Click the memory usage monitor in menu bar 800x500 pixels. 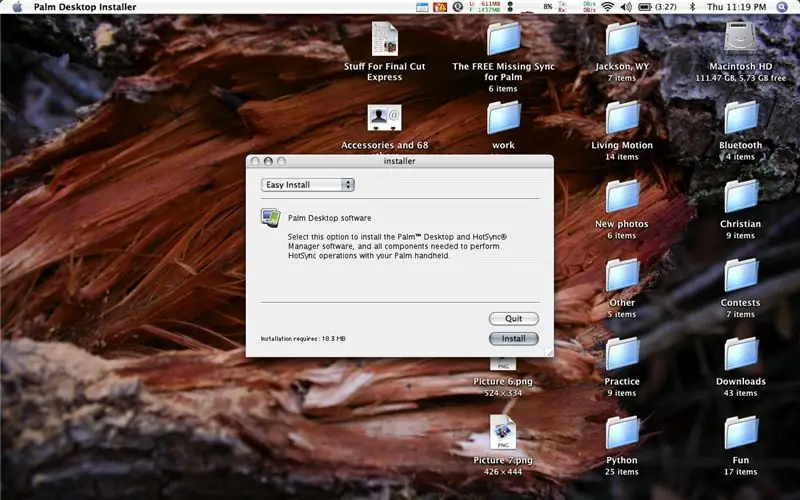click(485, 7)
